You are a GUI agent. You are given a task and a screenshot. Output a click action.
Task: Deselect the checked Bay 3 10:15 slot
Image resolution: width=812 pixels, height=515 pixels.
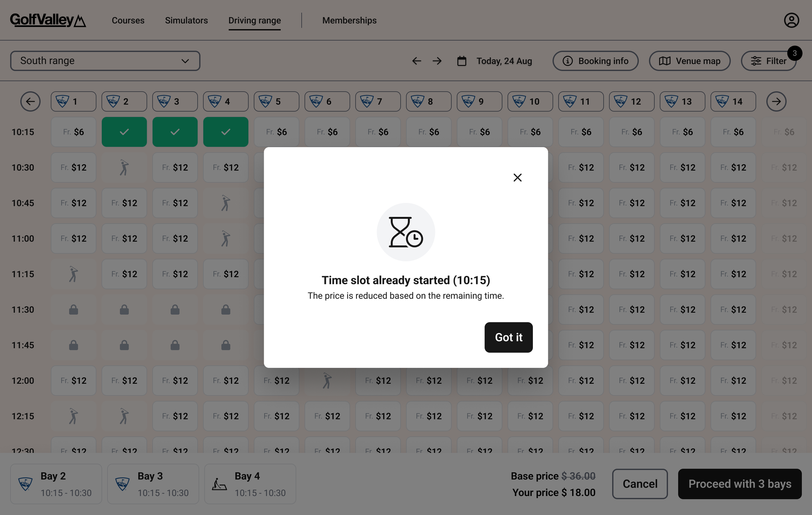[175, 132]
